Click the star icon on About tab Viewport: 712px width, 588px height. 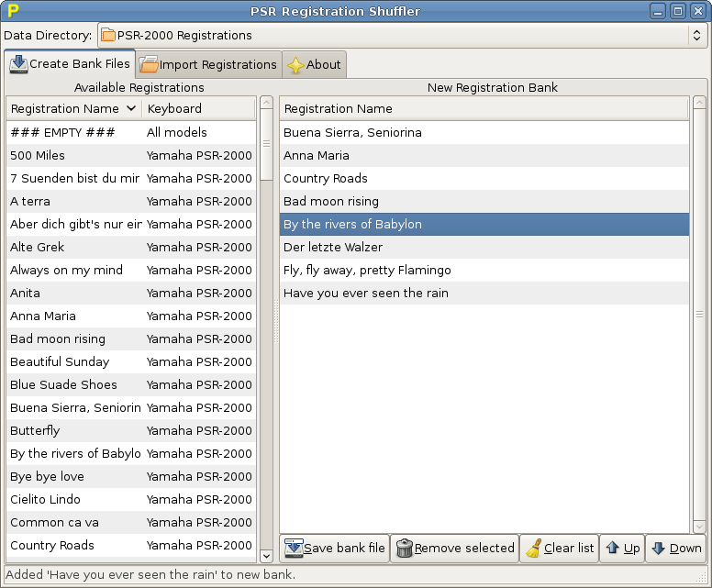pyautogui.click(x=295, y=65)
